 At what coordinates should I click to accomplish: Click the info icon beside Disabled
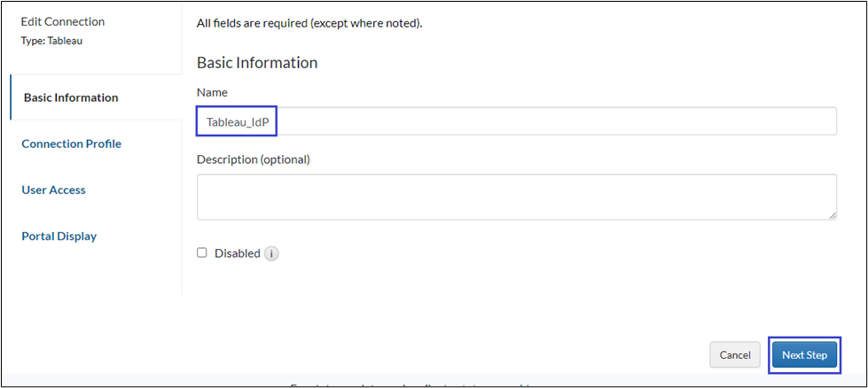pos(271,253)
